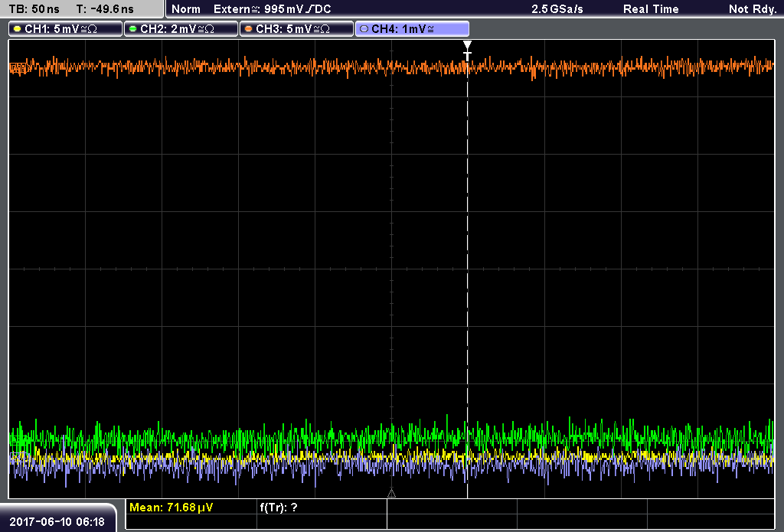Click the Norm trigger mode label
The width and height of the screenshot is (784, 532).
(186, 9)
